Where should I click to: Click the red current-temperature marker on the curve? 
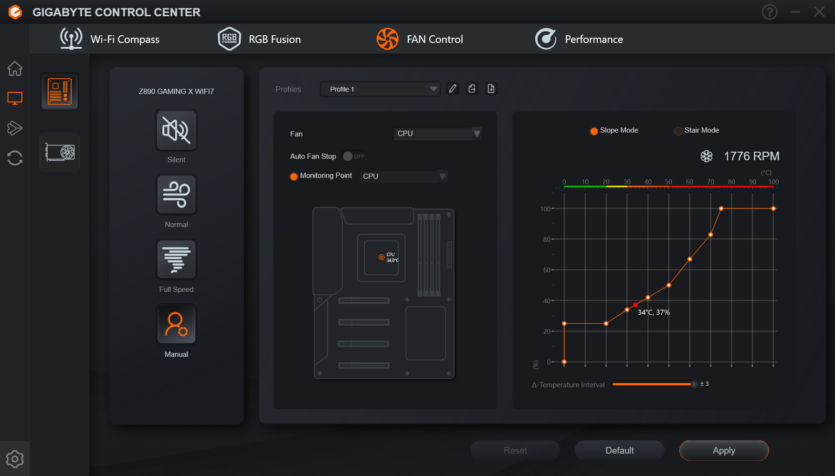pos(635,305)
